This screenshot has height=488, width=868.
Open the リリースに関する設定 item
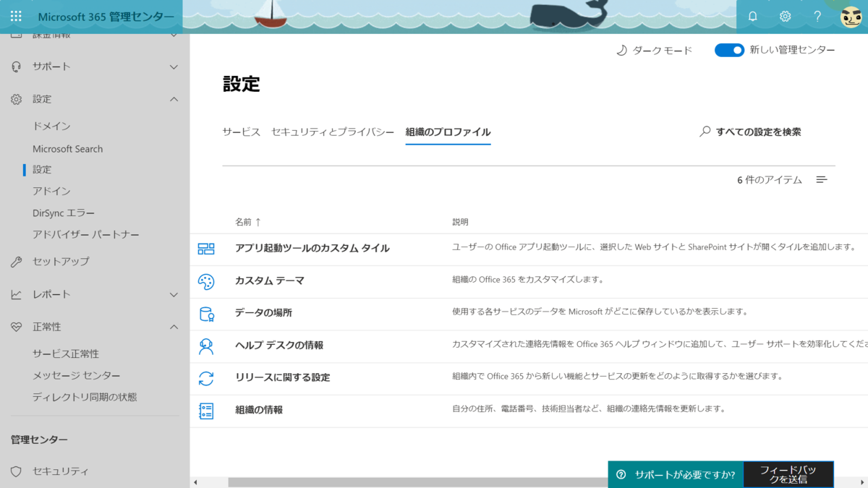(283, 378)
